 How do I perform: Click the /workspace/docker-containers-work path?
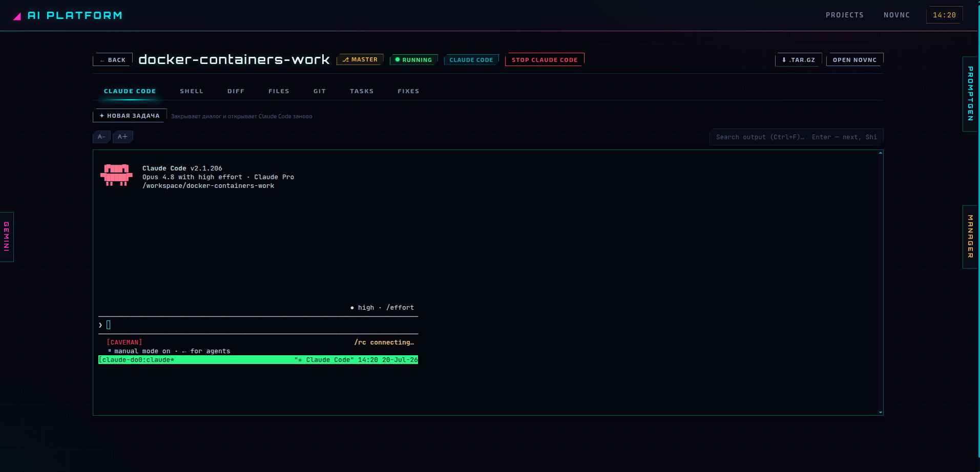click(208, 186)
